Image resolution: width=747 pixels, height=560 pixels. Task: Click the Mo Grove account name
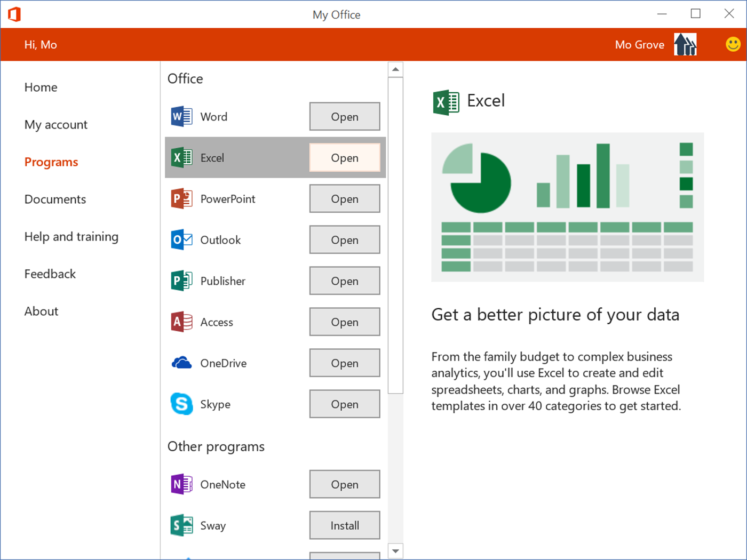click(640, 45)
